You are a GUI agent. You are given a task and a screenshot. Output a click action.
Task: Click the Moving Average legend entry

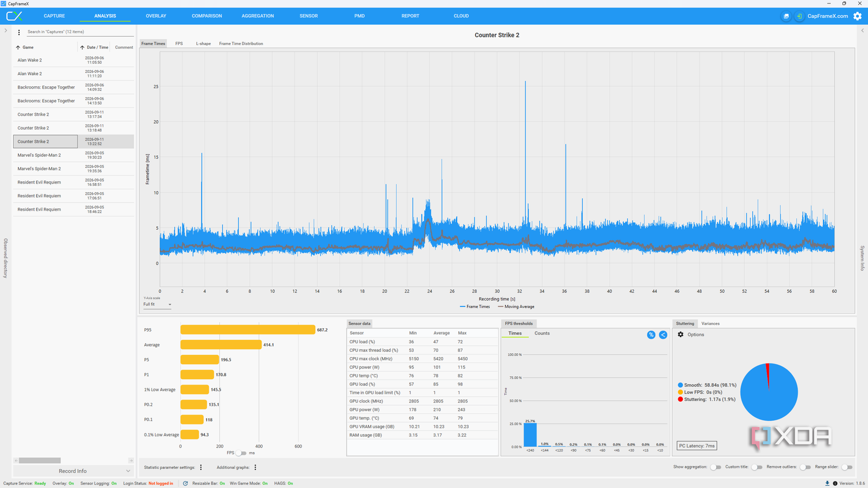click(516, 307)
